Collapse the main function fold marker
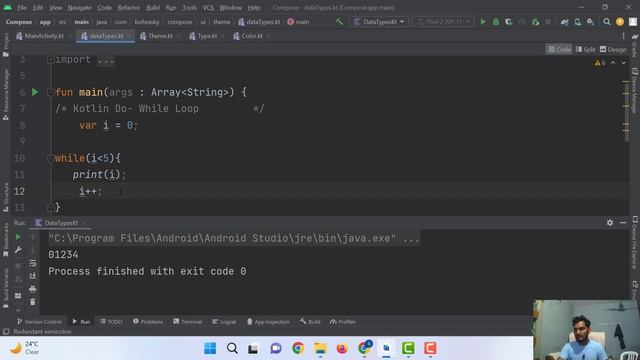Screen dimensions: 640x360 tap(50, 92)
